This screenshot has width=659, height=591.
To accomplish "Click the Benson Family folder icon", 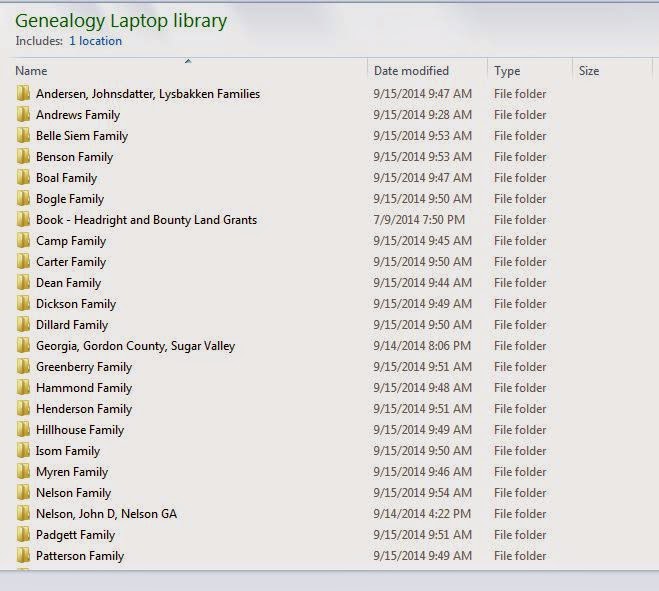I will 24,156.
